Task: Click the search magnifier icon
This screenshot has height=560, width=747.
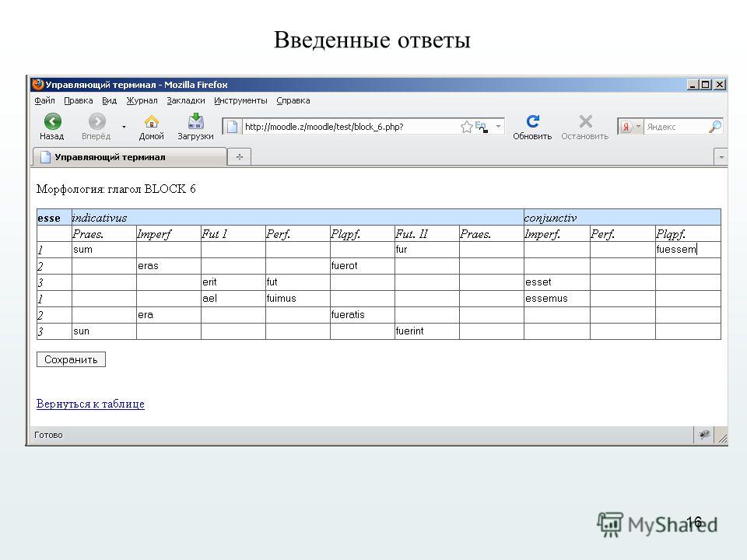Action: pos(715,127)
